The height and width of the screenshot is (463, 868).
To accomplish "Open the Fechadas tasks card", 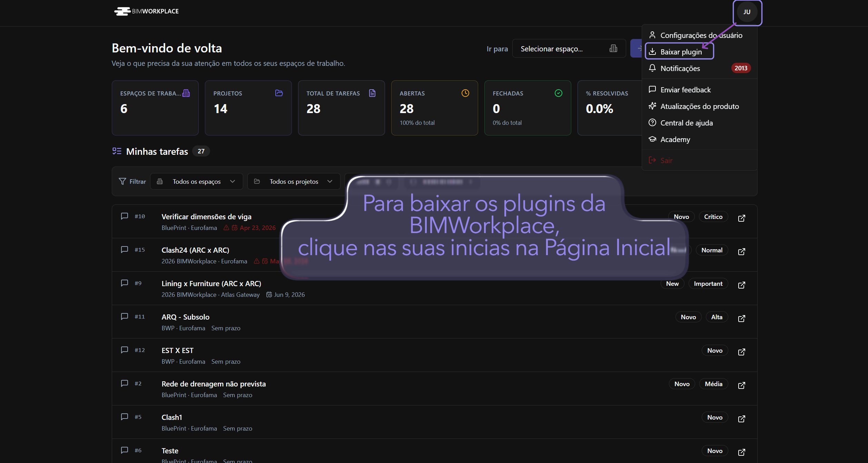I will click(528, 108).
